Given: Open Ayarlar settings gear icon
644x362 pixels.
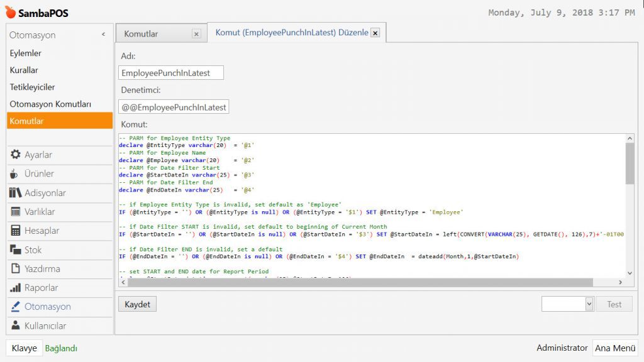Looking at the screenshot, I should pos(15,155).
